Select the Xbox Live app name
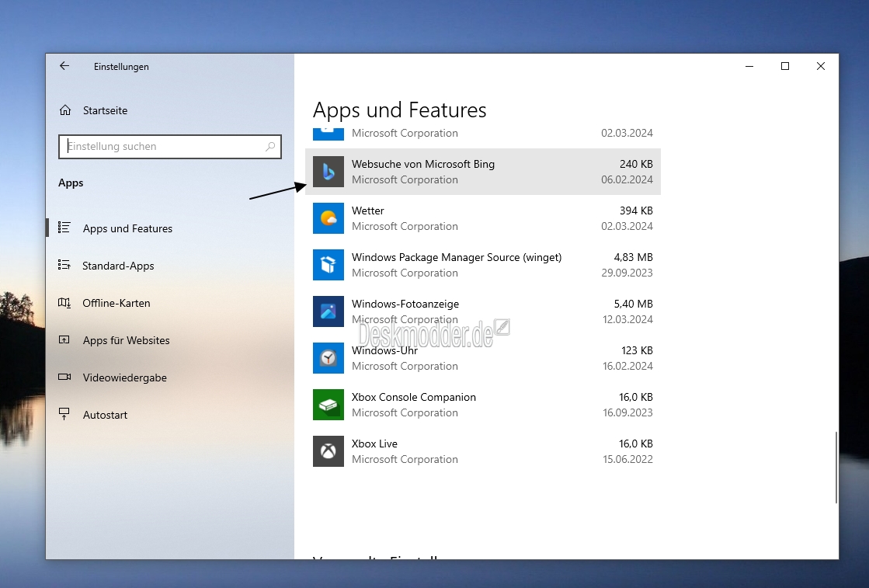Viewport: 869px width, 588px height. click(374, 444)
